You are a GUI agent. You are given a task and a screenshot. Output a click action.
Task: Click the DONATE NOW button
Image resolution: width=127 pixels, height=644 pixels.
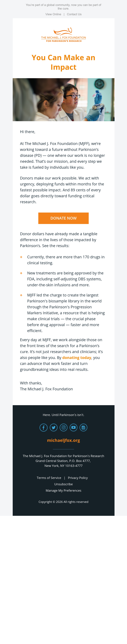(x=63, y=218)
